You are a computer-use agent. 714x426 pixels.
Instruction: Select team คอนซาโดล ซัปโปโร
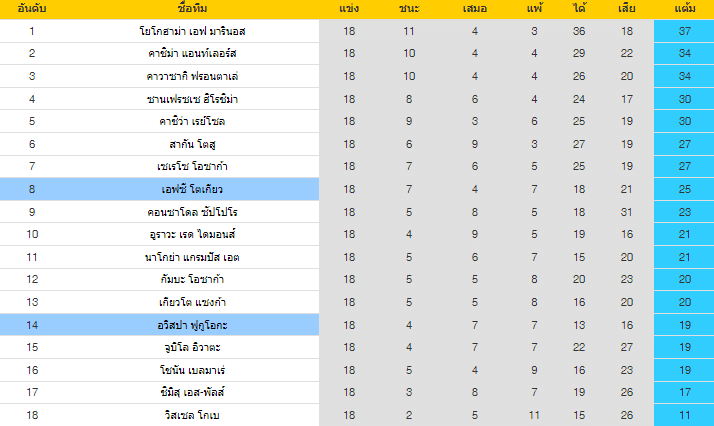coord(192,212)
